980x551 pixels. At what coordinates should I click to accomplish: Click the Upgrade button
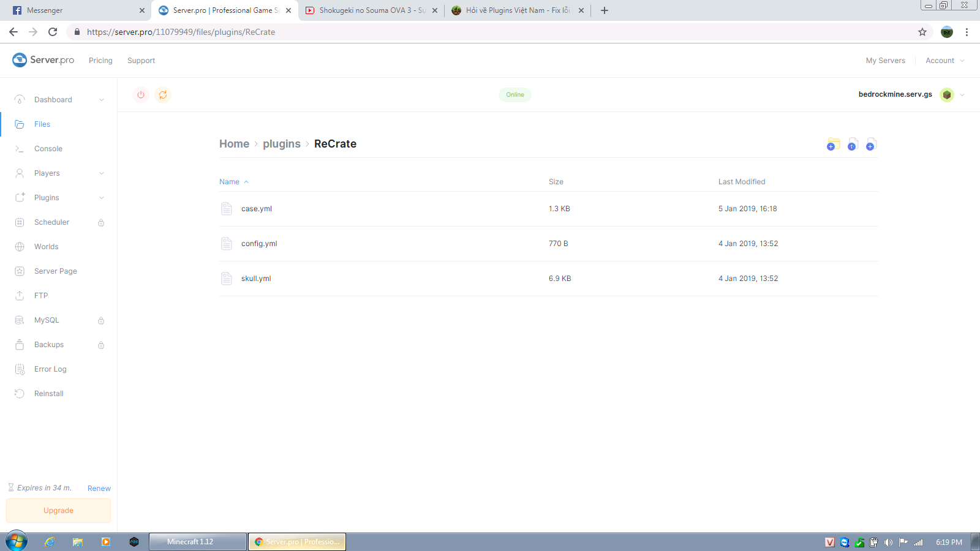pyautogui.click(x=59, y=511)
